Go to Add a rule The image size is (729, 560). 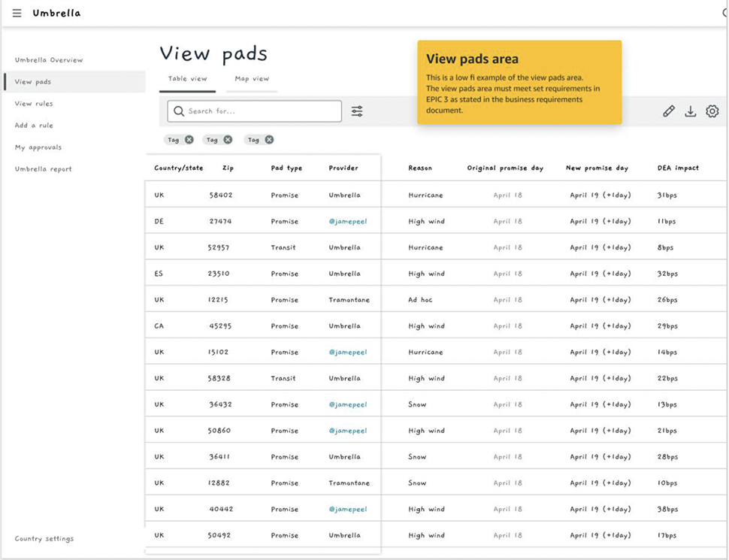[34, 126]
